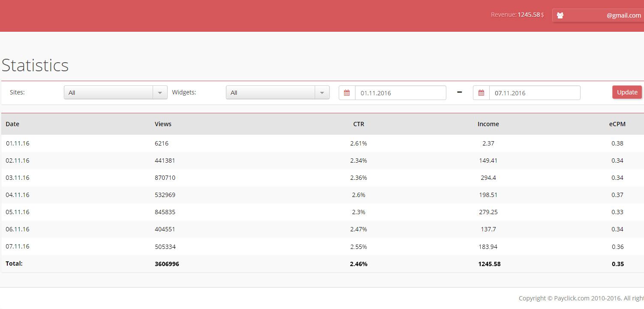
Task: Click the income value 198.51
Action: [x=488, y=195]
